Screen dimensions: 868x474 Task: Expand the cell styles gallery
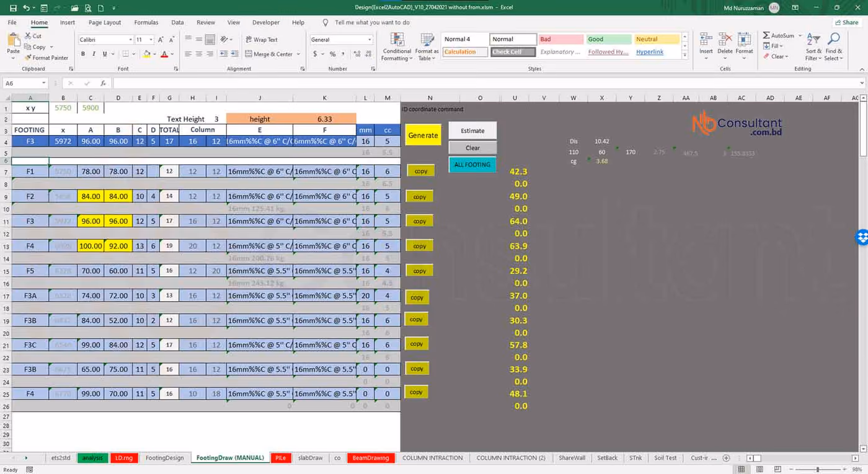pyautogui.click(x=684, y=55)
